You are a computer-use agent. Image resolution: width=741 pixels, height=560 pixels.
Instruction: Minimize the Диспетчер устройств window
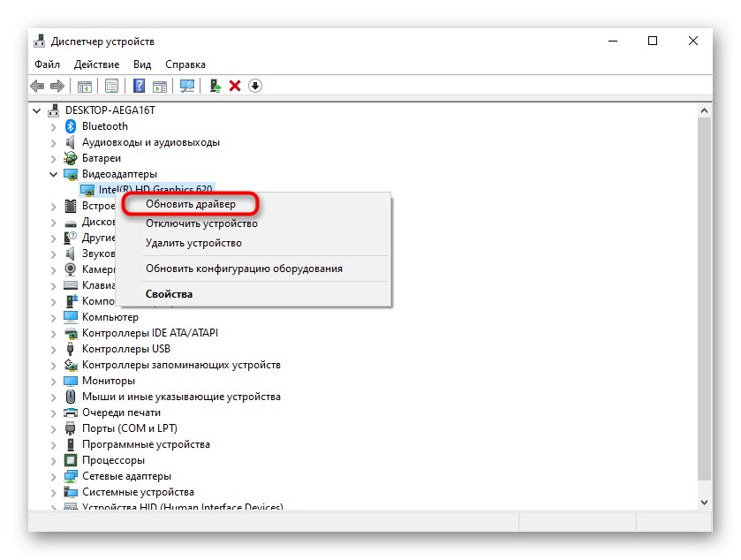pyautogui.click(x=613, y=42)
